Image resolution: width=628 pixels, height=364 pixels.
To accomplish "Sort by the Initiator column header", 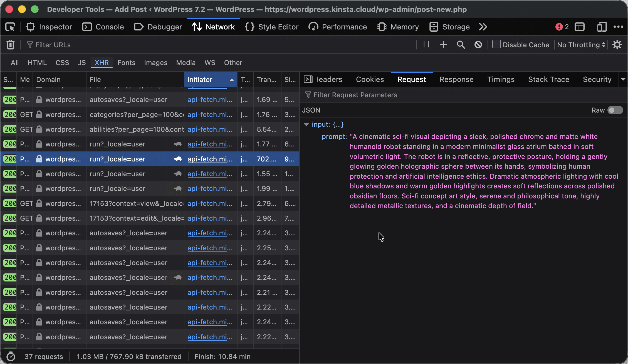I will click(x=211, y=79).
